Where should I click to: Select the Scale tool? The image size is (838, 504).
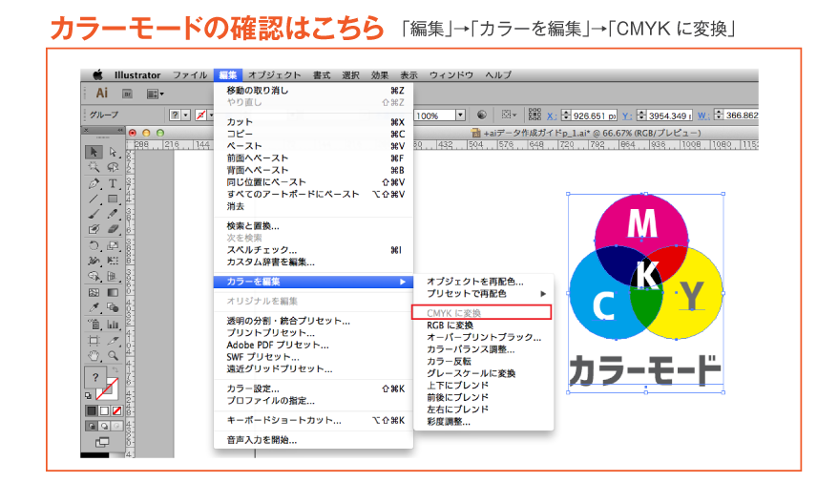tap(113, 246)
